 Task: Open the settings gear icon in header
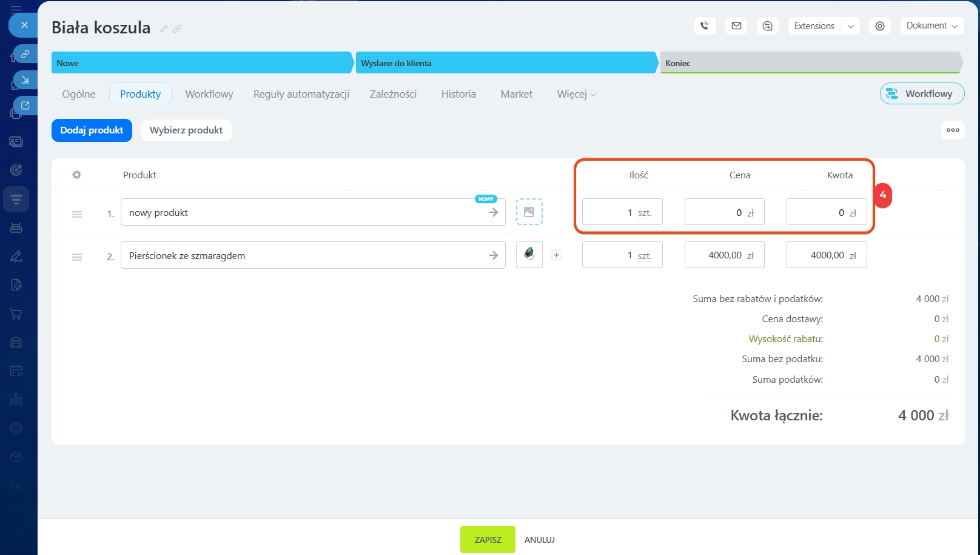[x=879, y=26]
